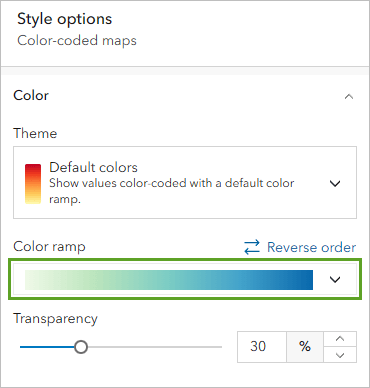Image resolution: width=370 pixels, height=388 pixels.
Task: Click the Color ramp label
Action: [49, 247]
